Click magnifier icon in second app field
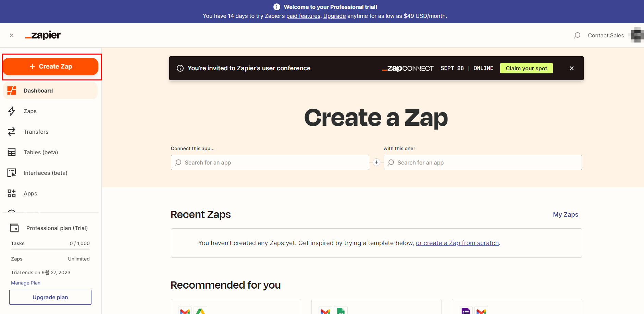Screen dimensions: 644x314 391,162
